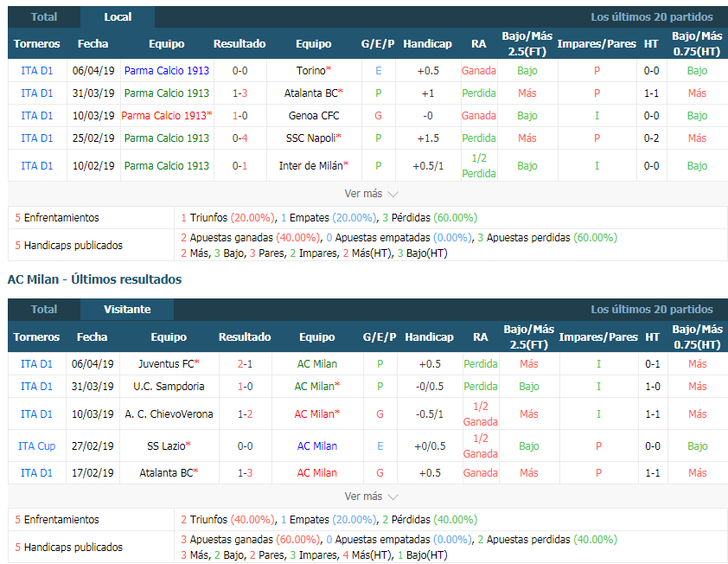Viewport: 728px width, 564px height.
Task: Click 2 Triunfos (40.00%) summary
Action: (x=227, y=519)
